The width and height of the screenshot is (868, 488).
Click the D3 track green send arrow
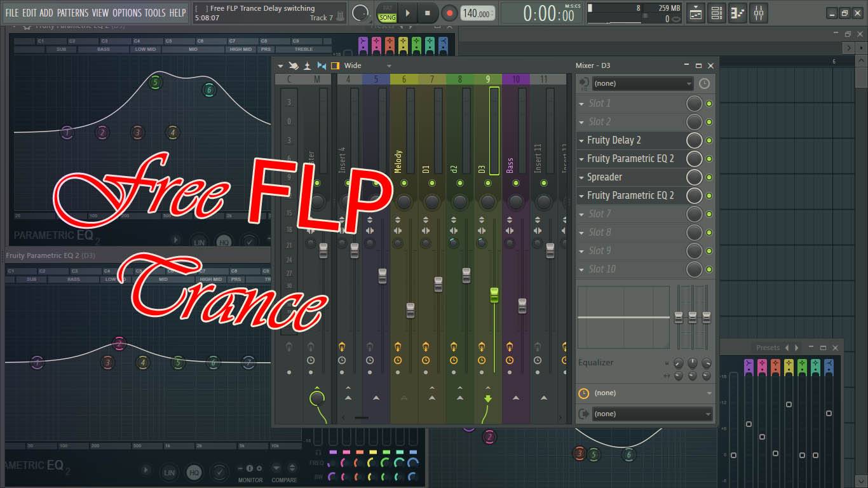click(x=487, y=398)
